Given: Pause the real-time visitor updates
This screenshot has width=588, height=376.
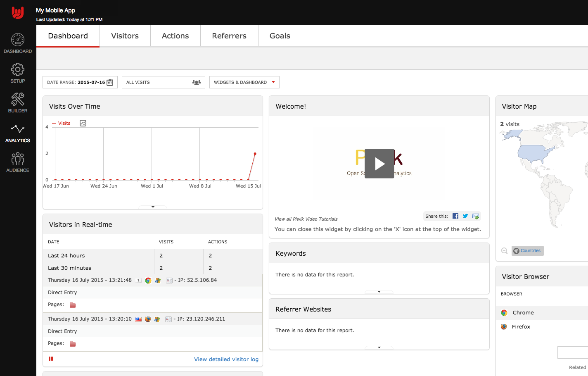Looking at the screenshot, I should tap(51, 359).
